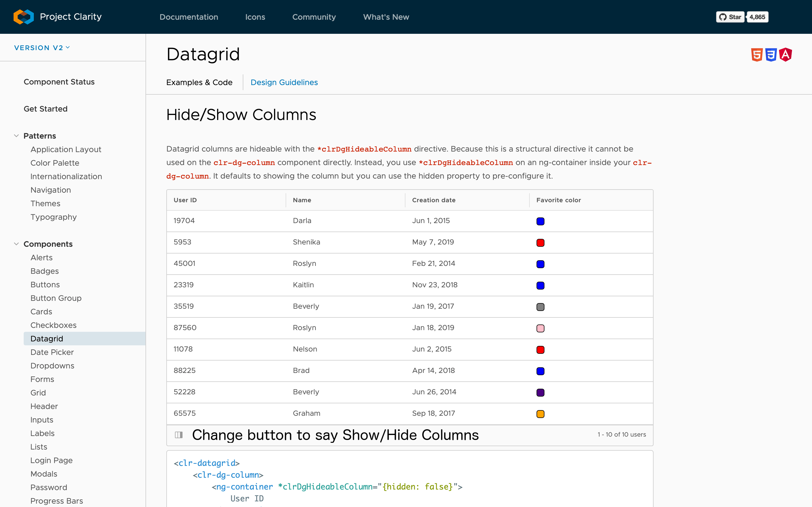Click the Project Clarity logo icon

tap(23, 16)
